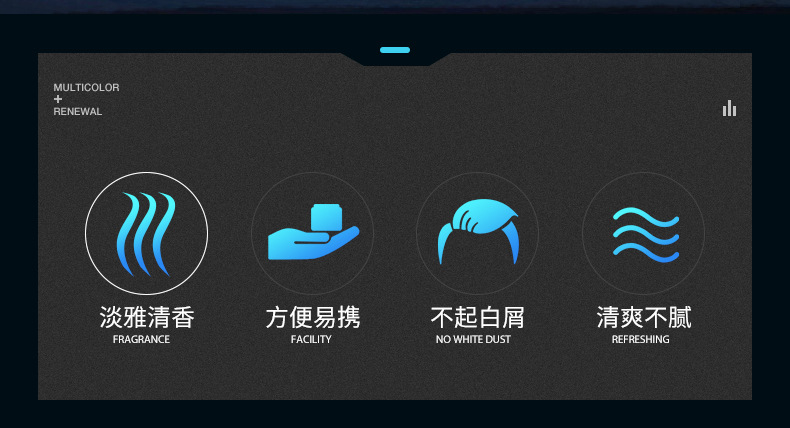
Task: Click the MULTICOLOR text
Action: (x=86, y=88)
